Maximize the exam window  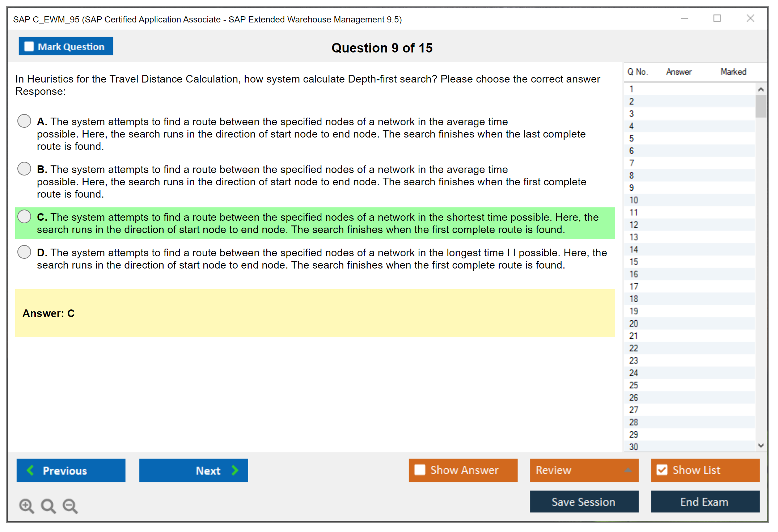pyautogui.click(x=717, y=18)
